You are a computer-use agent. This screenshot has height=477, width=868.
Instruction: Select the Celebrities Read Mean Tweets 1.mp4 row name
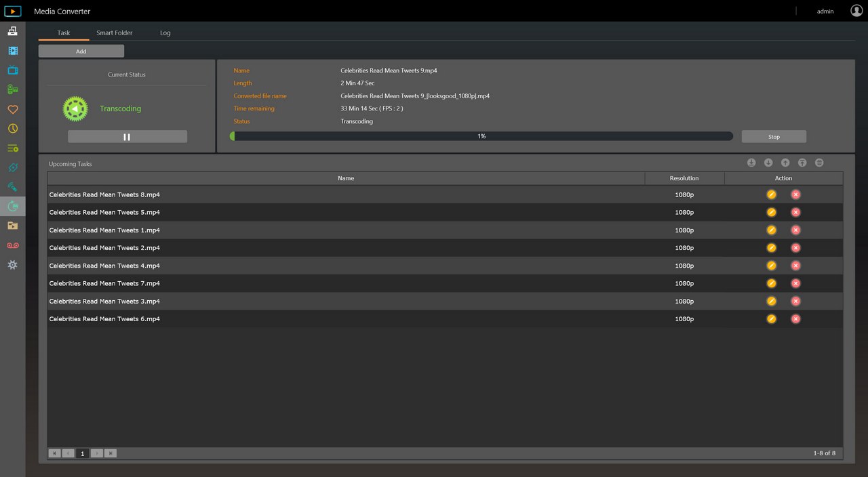point(104,230)
